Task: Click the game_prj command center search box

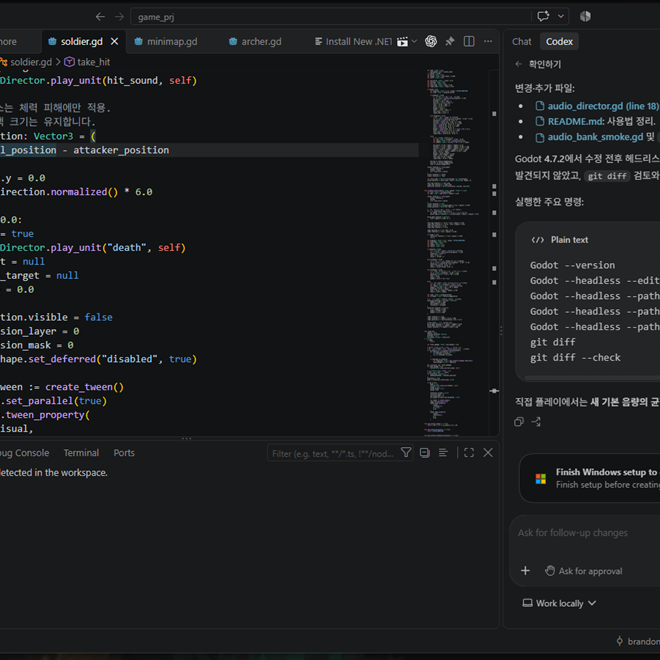Action: [330, 17]
